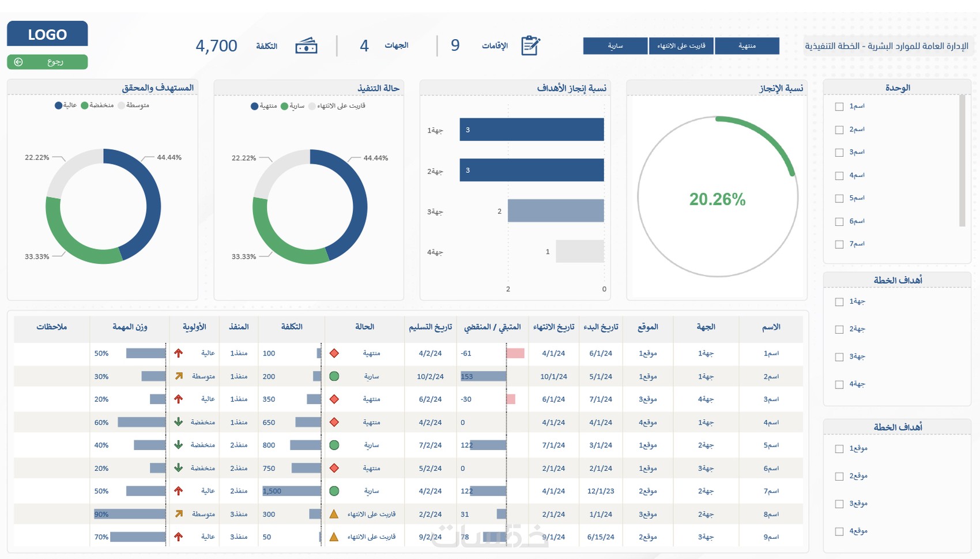
Task: Click diagonal orange arrow priority icon for اسم2
Action: click(x=179, y=376)
